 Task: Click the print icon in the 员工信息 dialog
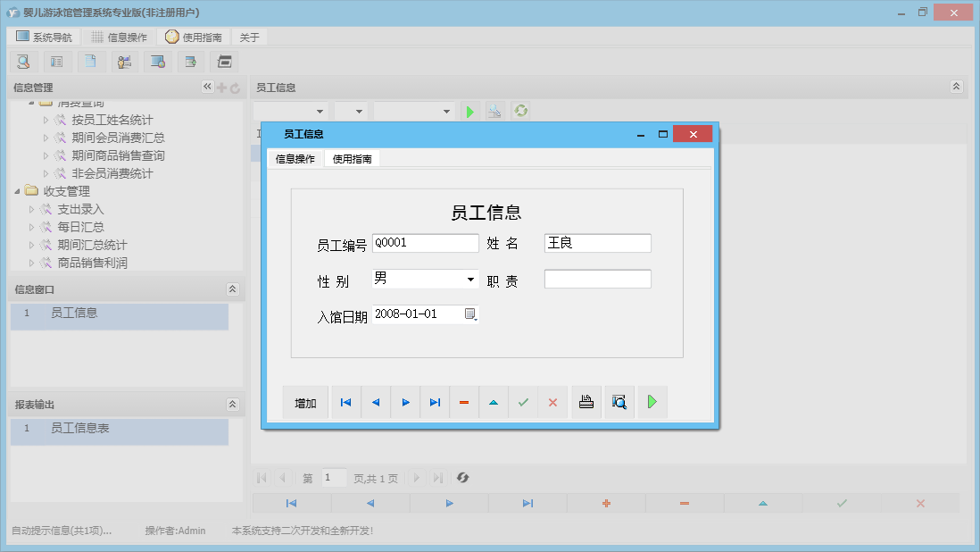coord(586,402)
